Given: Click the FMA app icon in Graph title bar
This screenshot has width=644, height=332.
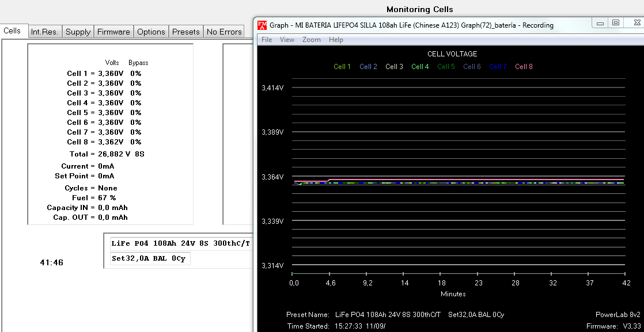Looking at the screenshot, I should 262,25.
